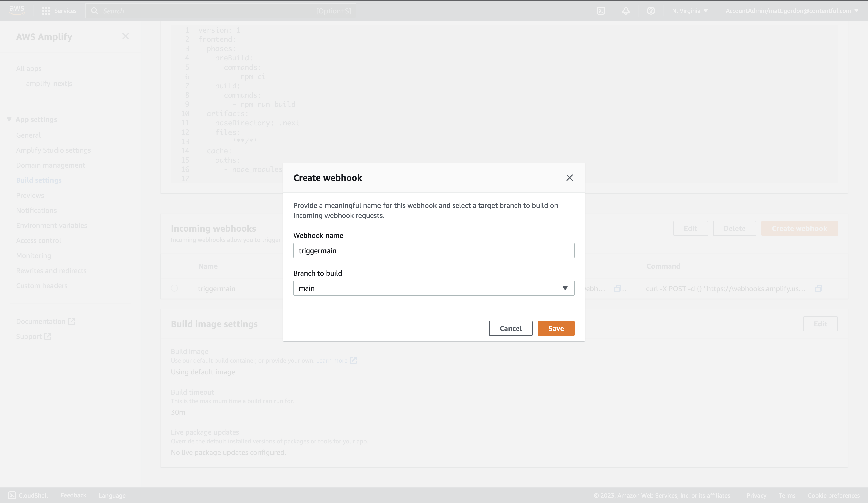Click the triggermain webhook name input field
868x503 pixels.
434,250
